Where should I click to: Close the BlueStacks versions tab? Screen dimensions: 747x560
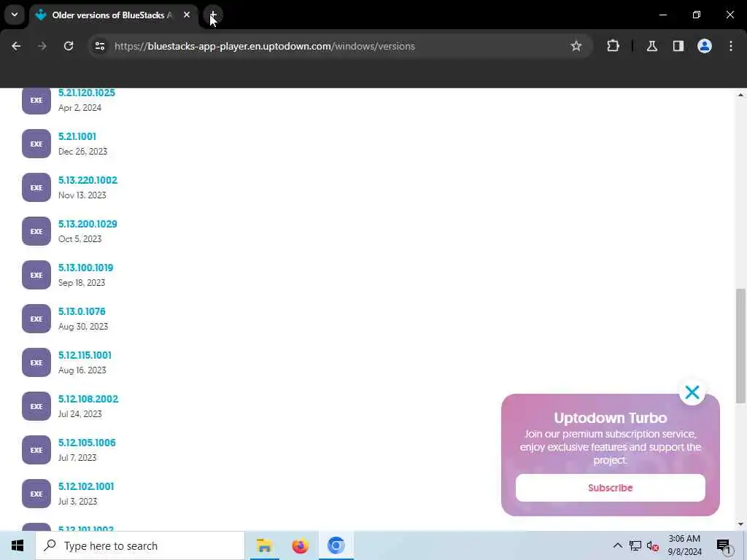click(187, 15)
